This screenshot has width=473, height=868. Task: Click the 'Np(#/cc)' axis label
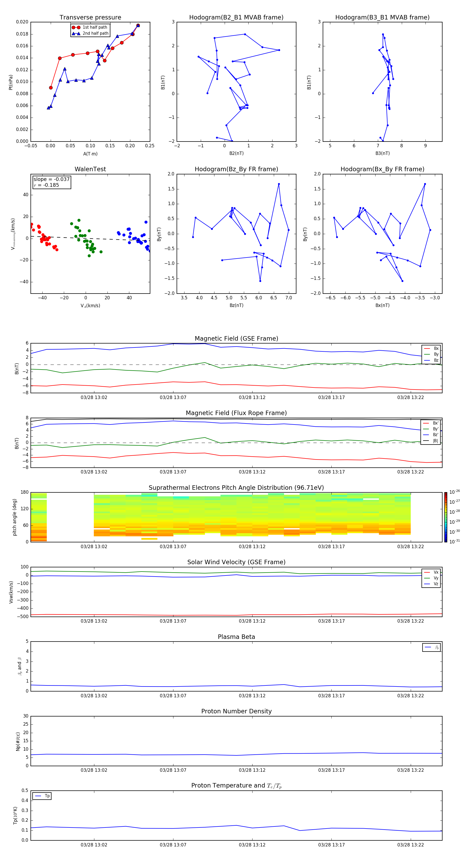18,741
